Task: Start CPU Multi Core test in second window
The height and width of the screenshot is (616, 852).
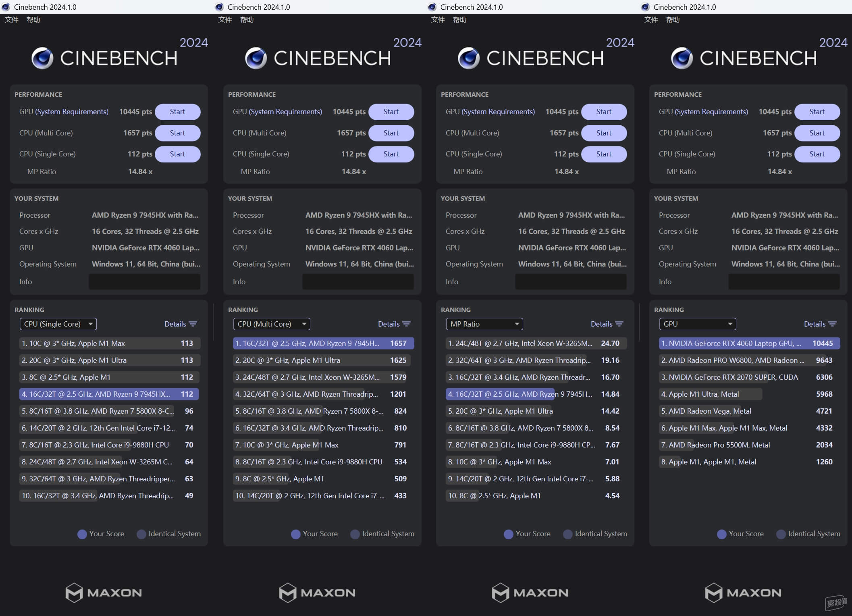Action: (391, 133)
